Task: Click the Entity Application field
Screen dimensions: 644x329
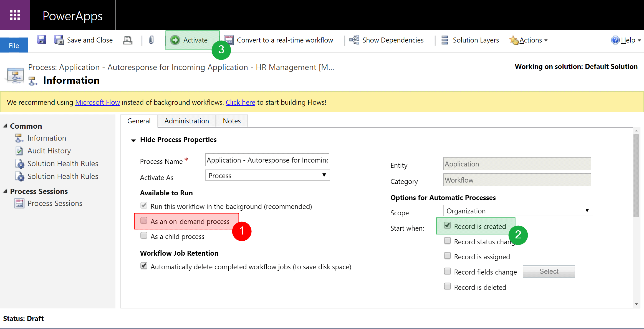Action: click(517, 164)
